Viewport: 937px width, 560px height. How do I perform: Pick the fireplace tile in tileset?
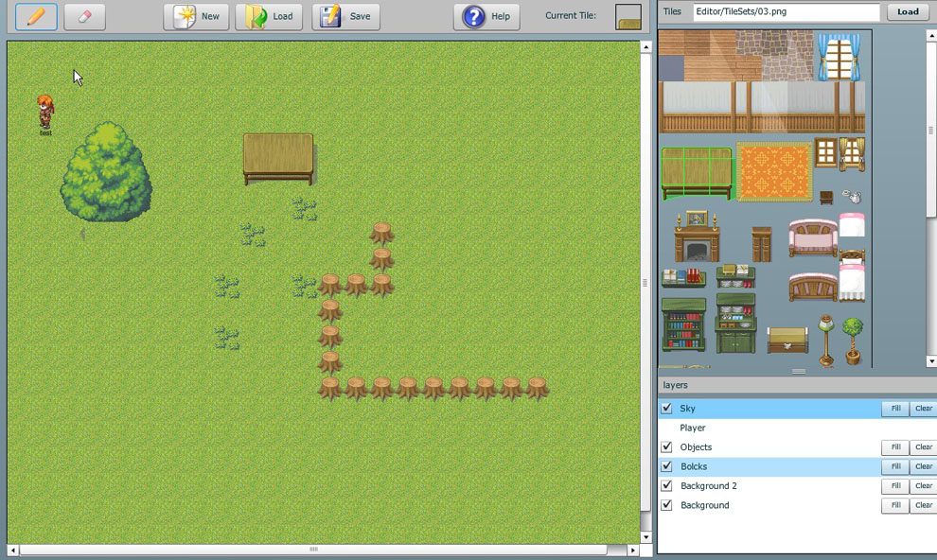pos(697,238)
